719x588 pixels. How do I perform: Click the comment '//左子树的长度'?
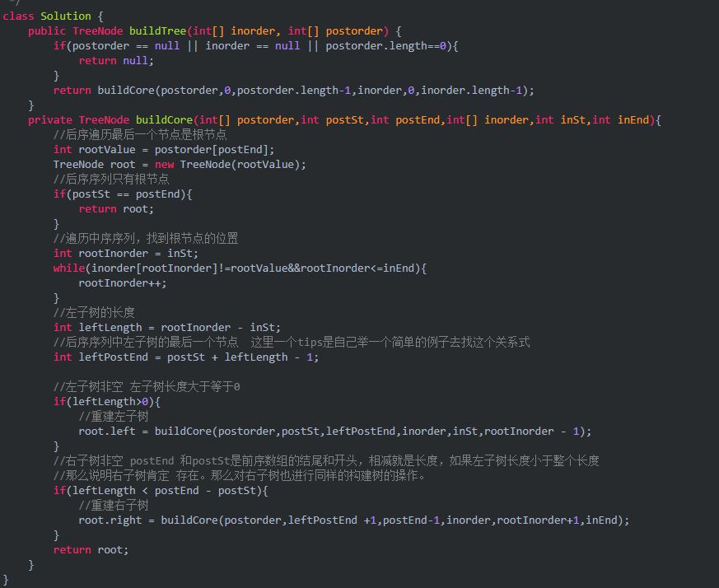[94, 313]
